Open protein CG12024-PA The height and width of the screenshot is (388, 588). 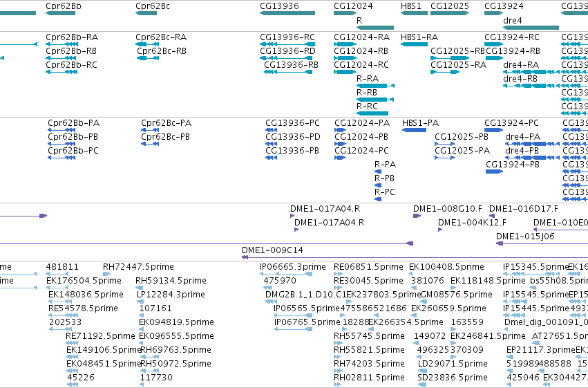pyautogui.click(x=362, y=123)
